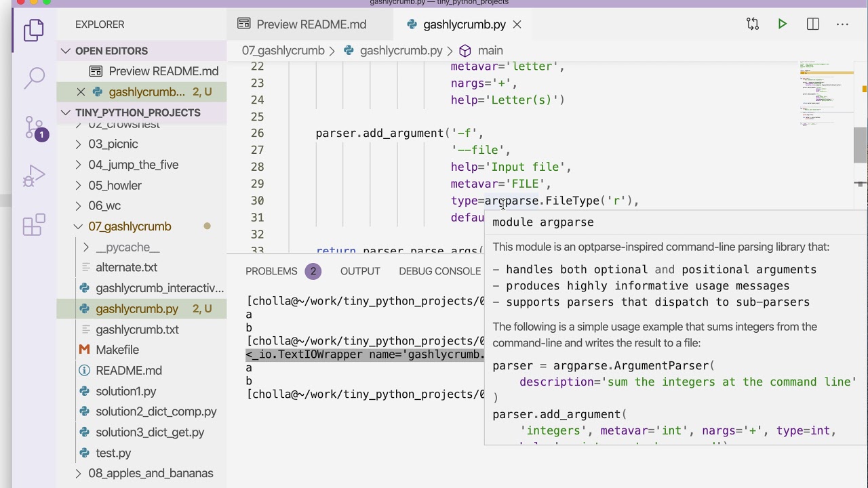Click the editor vertical scrollbar thumb

click(x=860, y=145)
